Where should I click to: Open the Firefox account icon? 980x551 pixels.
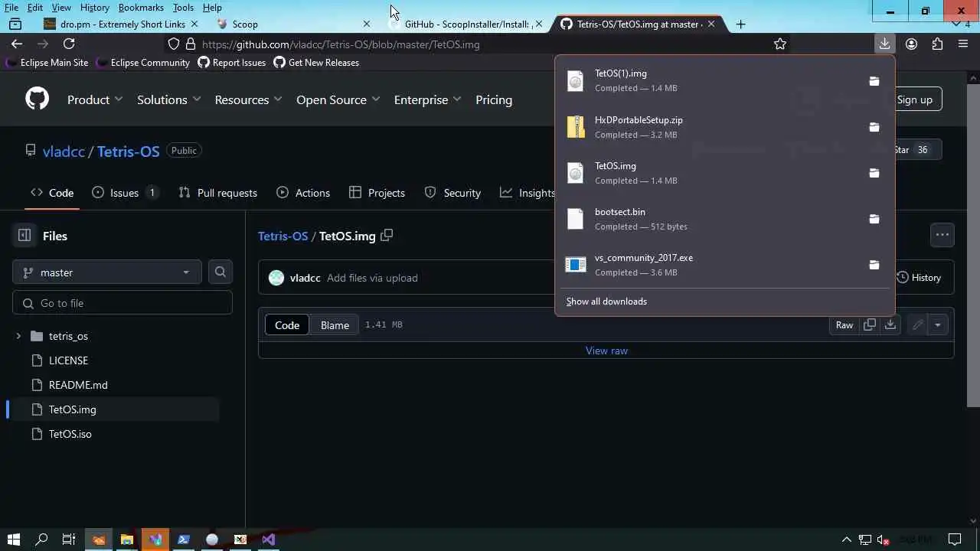pos(911,44)
